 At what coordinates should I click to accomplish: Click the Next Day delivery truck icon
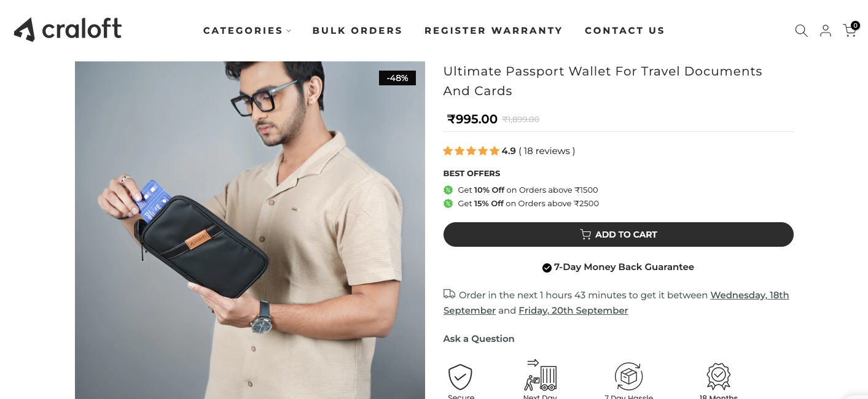541,375
